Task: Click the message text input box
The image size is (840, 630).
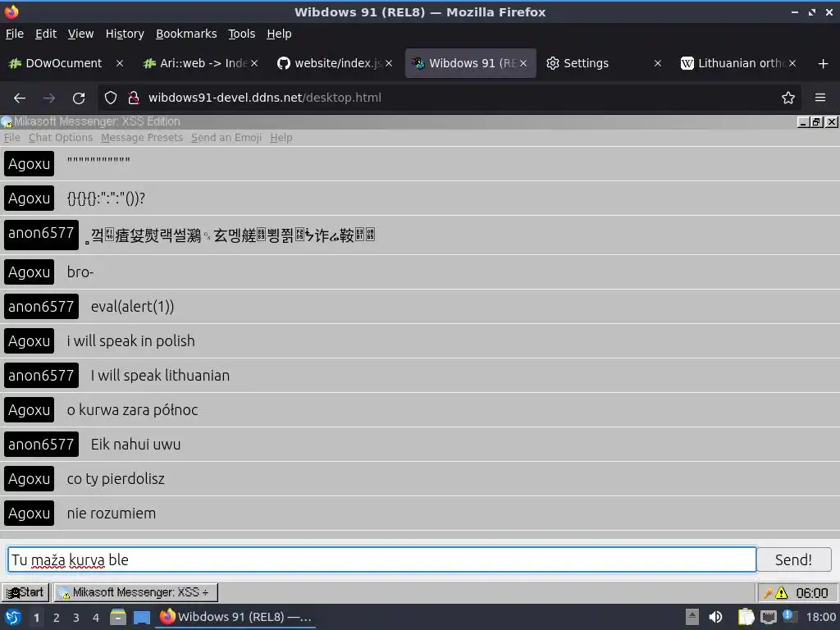Action: [382, 559]
